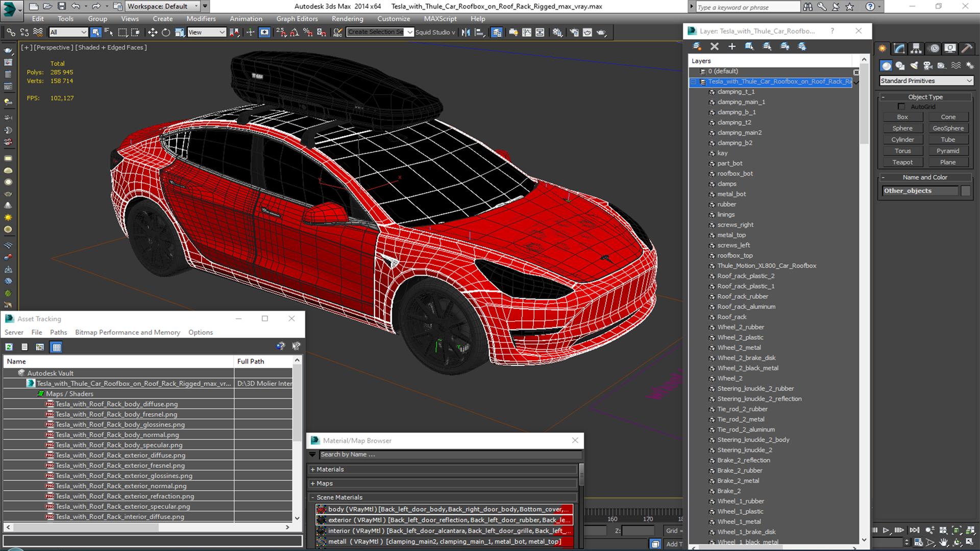This screenshot has height=551, width=980.
Task: Open the Modify command panel tab
Action: 899,48
